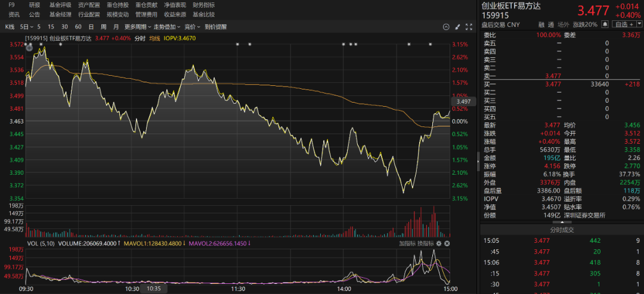Click the fund code 159915 in header

tap(496, 16)
